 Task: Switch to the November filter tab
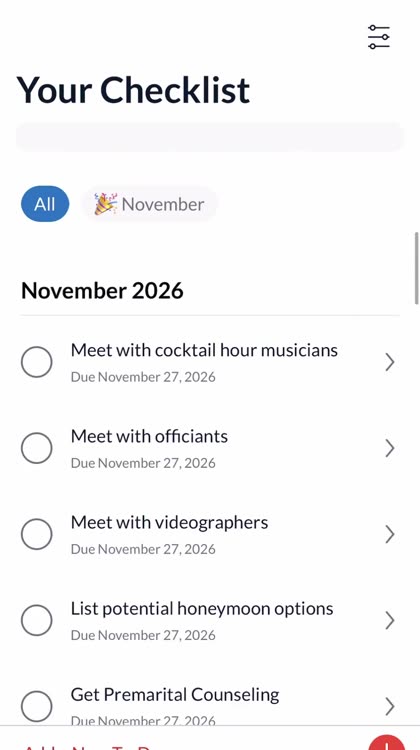point(149,204)
